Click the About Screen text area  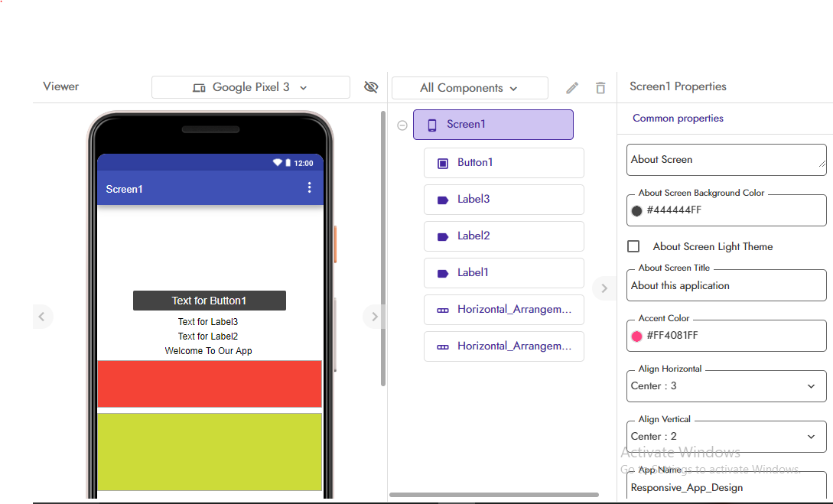tap(726, 159)
